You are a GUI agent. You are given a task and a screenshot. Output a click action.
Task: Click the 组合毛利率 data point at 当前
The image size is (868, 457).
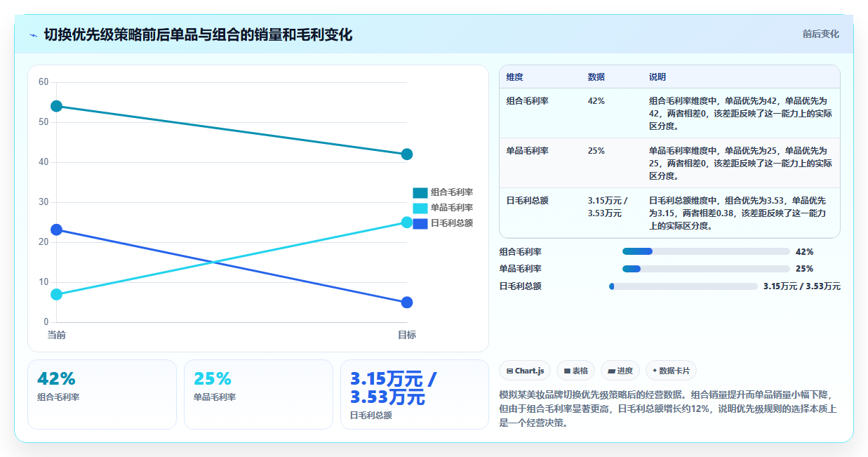pyautogui.click(x=57, y=106)
